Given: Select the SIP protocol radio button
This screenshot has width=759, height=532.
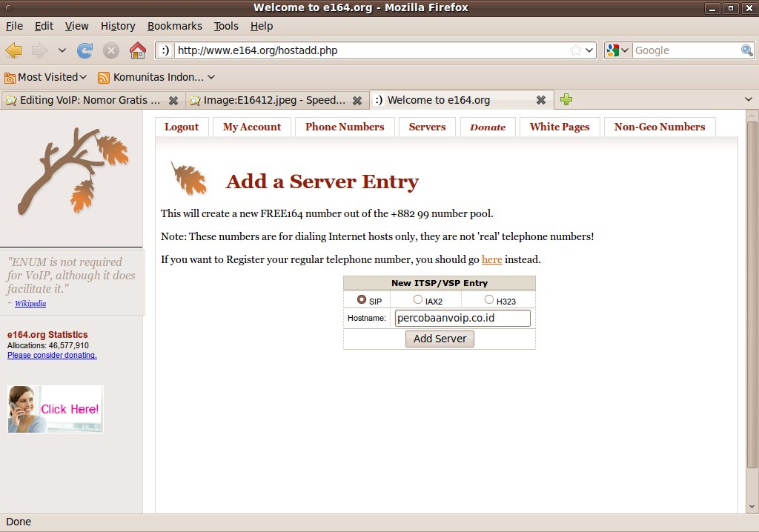Looking at the screenshot, I should 361,299.
